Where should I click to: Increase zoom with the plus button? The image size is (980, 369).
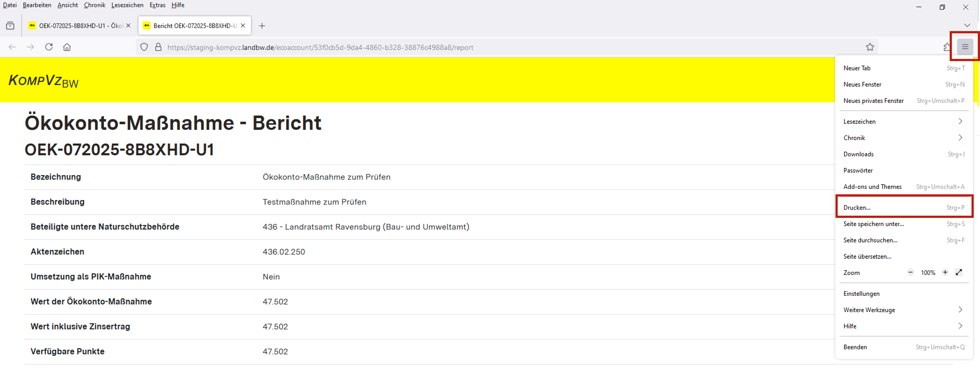pos(945,272)
